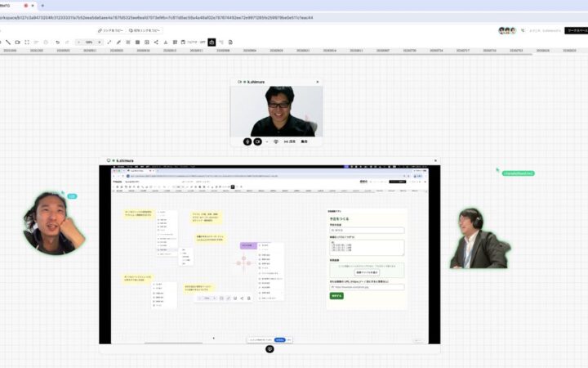Click the cutout avatar of the headphone participant
588x368 pixels.
tap(479, 238)
